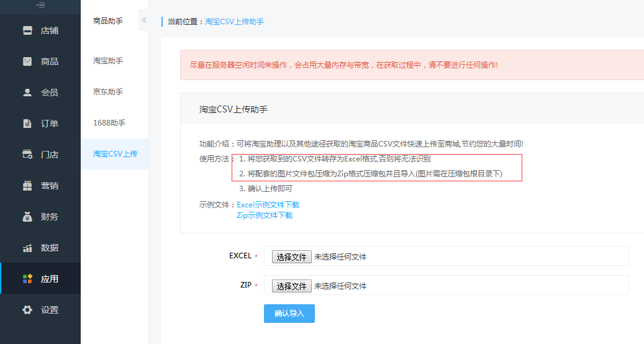Collapse the main sidebar via top toggle icon
644x344 pixels.
(40, 6)
